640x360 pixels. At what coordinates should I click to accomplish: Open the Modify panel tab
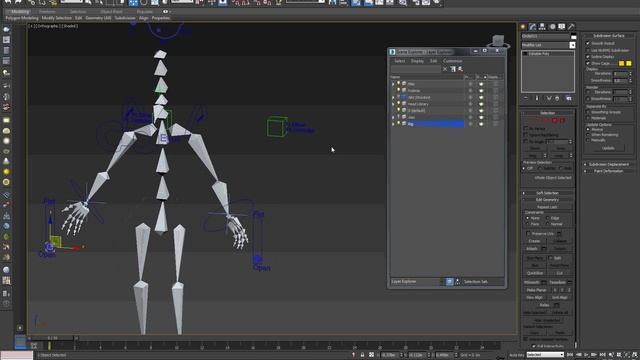[x=533, y=27]
